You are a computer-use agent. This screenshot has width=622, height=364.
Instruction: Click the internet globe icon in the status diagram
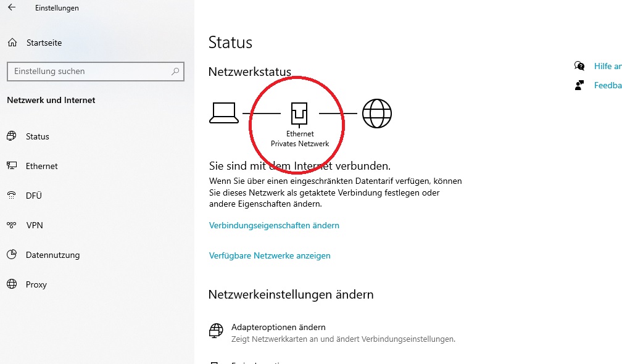tap(377, 113)
